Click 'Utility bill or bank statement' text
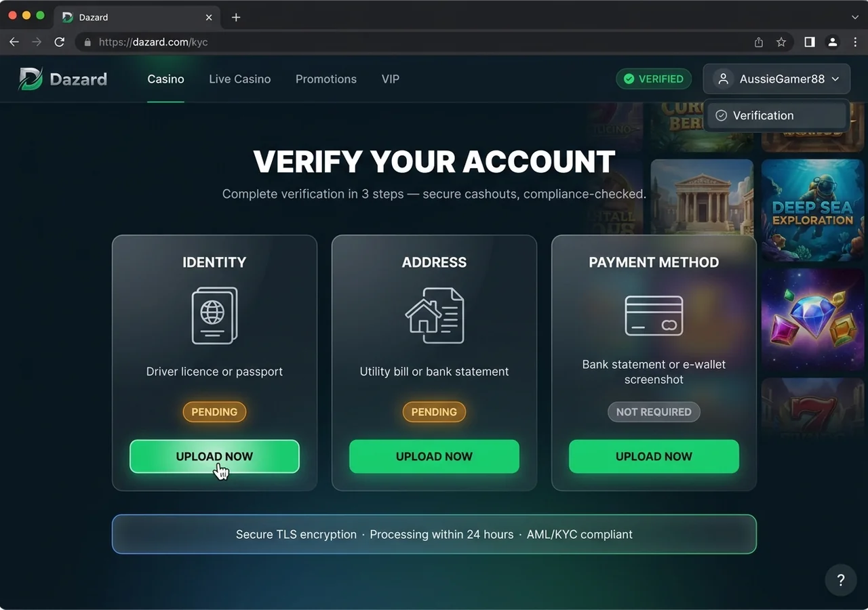Image resolution: width=868 pixels, height=610 pixels. (434, 371)
